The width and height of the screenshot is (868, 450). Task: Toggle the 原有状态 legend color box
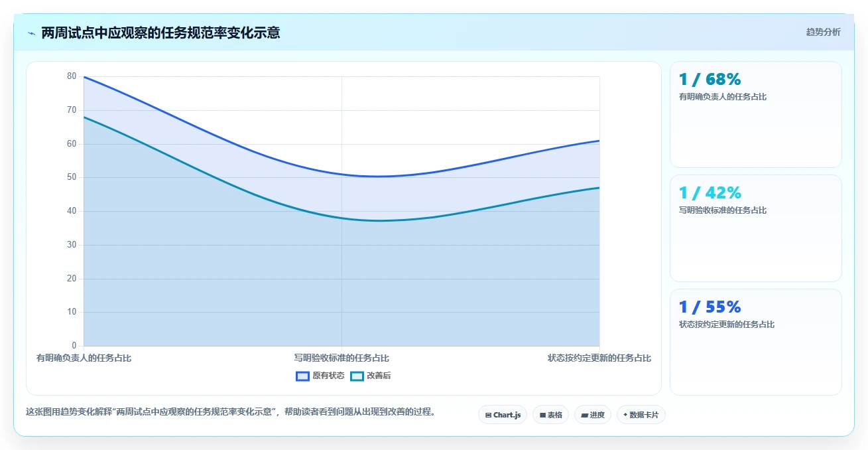click(302, 376)
